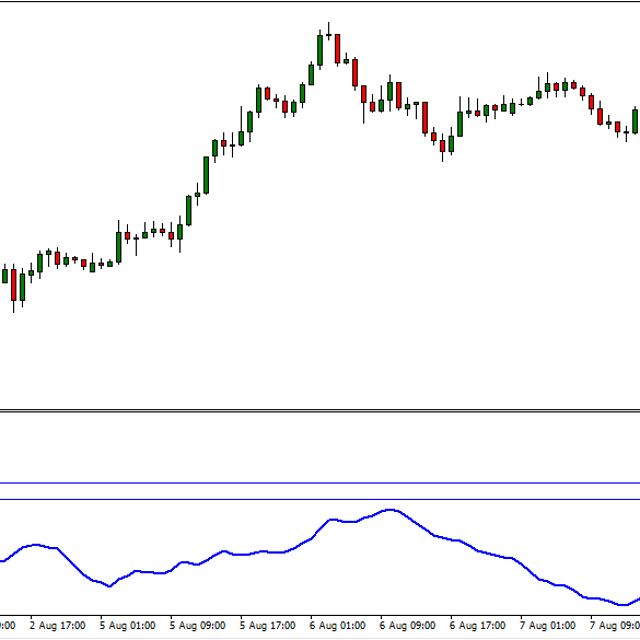Click the long red candle before the 6 Aug 17:00 dip
This screenshot has width=640, height=640.
click(x=425, y=118)
